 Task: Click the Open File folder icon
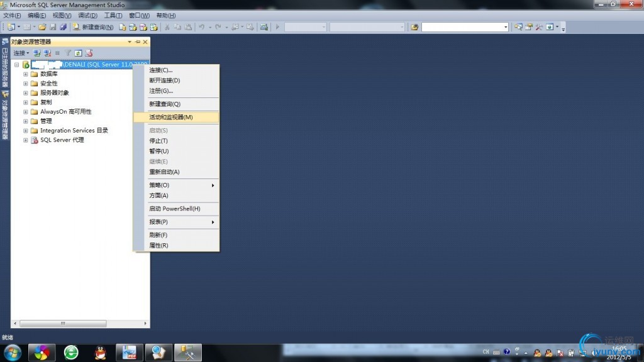[42, 27]
